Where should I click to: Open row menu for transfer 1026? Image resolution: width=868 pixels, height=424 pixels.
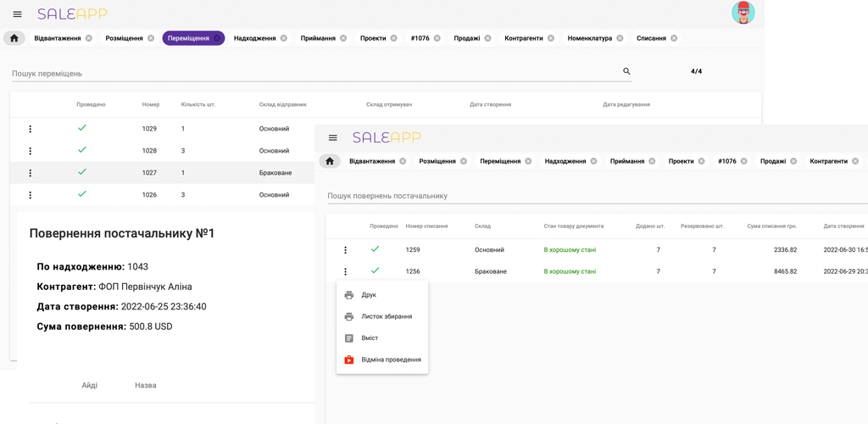[x=30, y=195]
